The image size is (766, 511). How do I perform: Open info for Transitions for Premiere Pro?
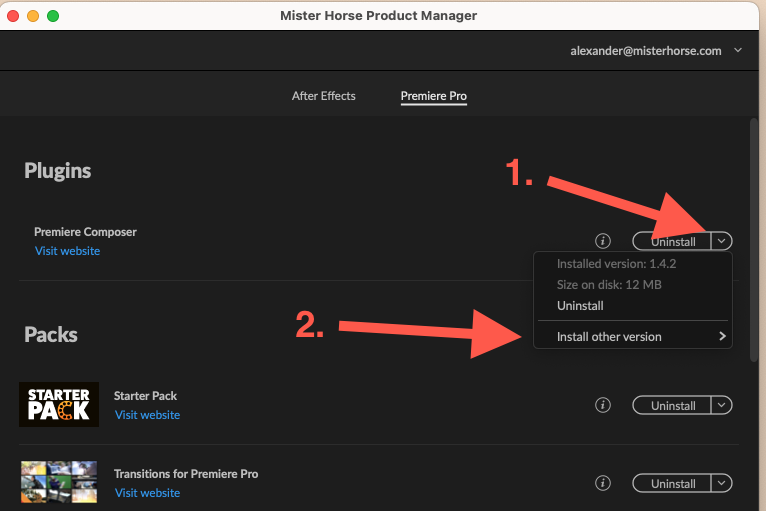(x=603, y=483)
